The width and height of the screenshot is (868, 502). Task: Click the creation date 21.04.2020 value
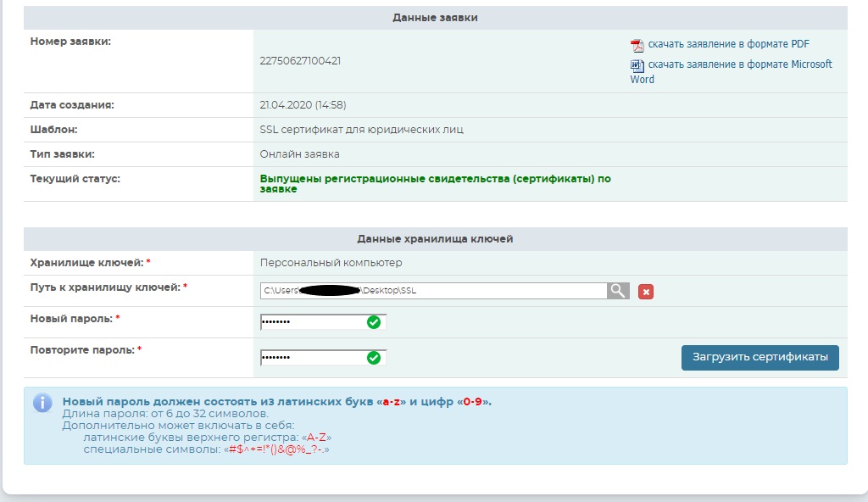303,105
